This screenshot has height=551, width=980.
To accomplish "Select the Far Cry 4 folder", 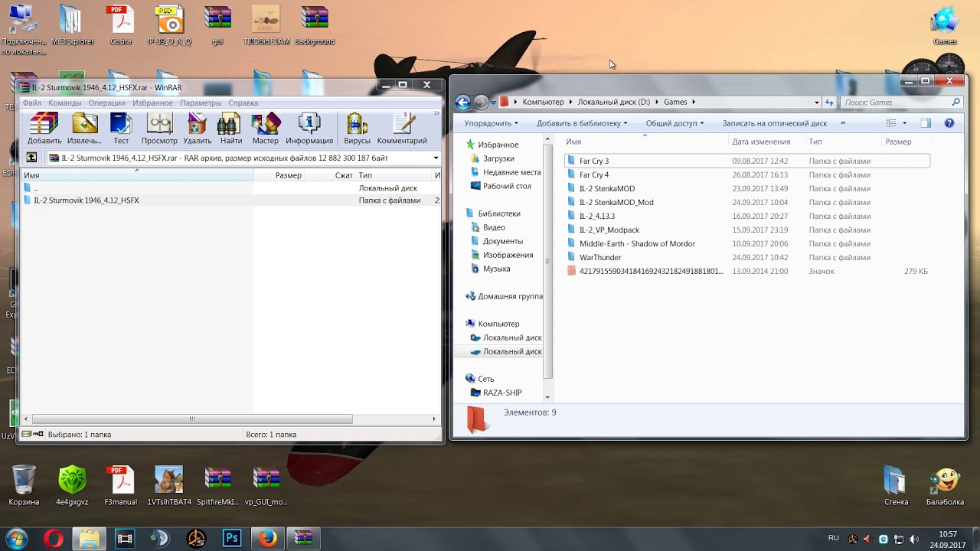I will pyautogui.click(x=593, y=175).
